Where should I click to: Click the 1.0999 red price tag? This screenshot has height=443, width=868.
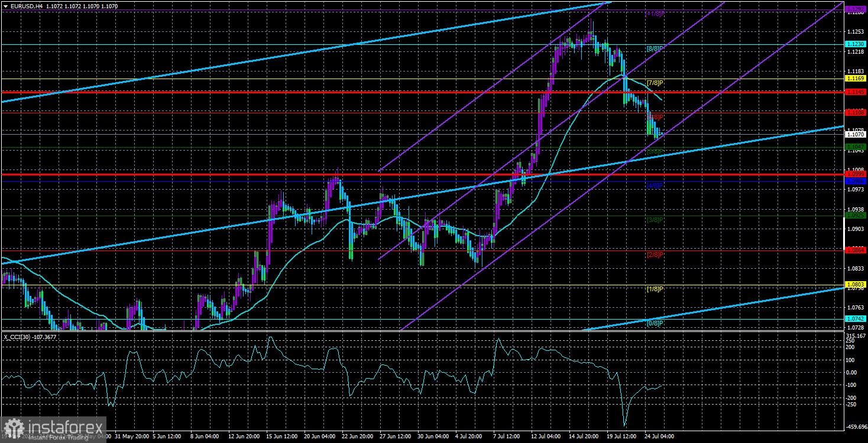856,174
